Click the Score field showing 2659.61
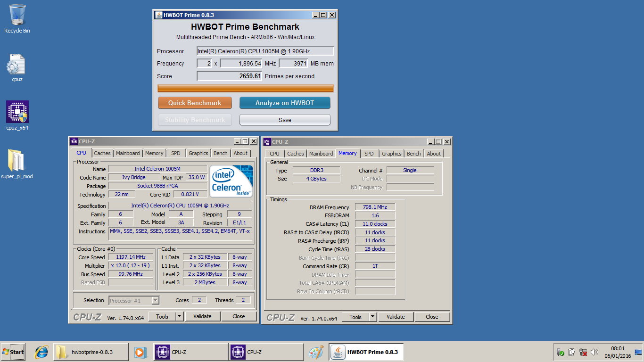This screenshot has width=644, height=362. (229, 76)
